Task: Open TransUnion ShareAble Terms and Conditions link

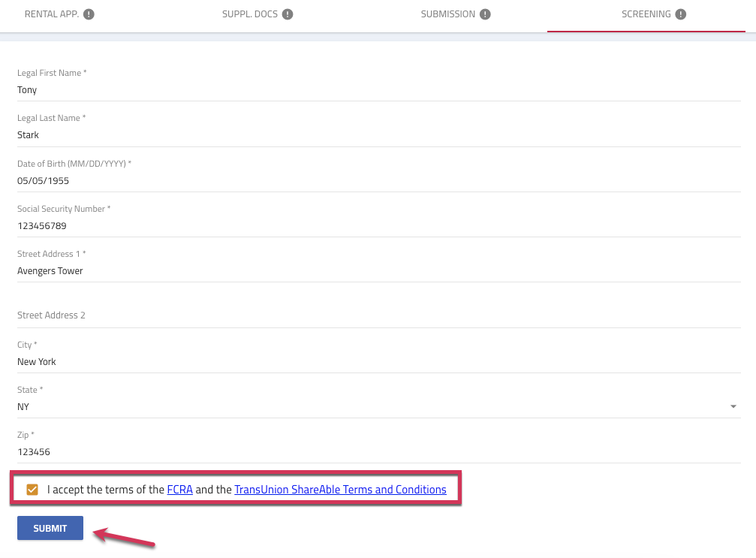Action: click(340, 490)
